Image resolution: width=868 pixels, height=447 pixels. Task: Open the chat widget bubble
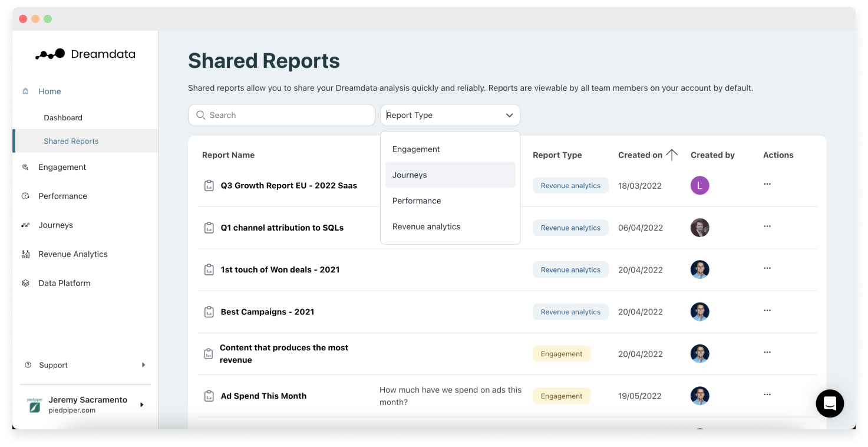tap(830, 403)
